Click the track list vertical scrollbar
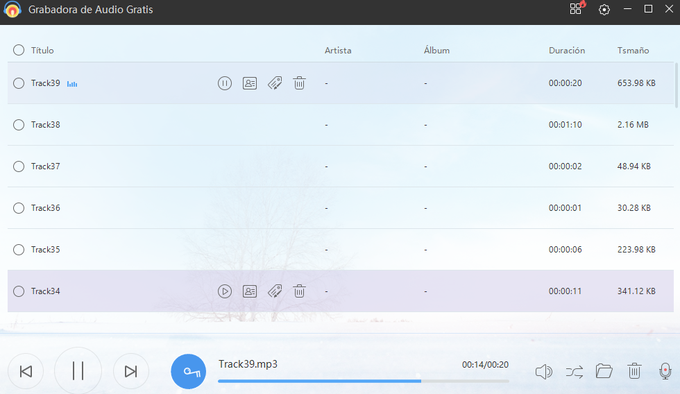680x394 pixels. click(676, 85)
